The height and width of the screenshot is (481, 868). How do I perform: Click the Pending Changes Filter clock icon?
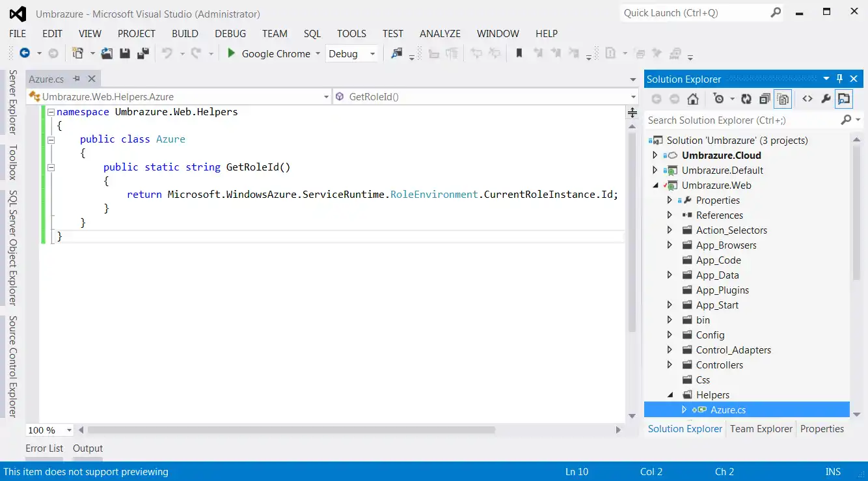pos(718,99)
